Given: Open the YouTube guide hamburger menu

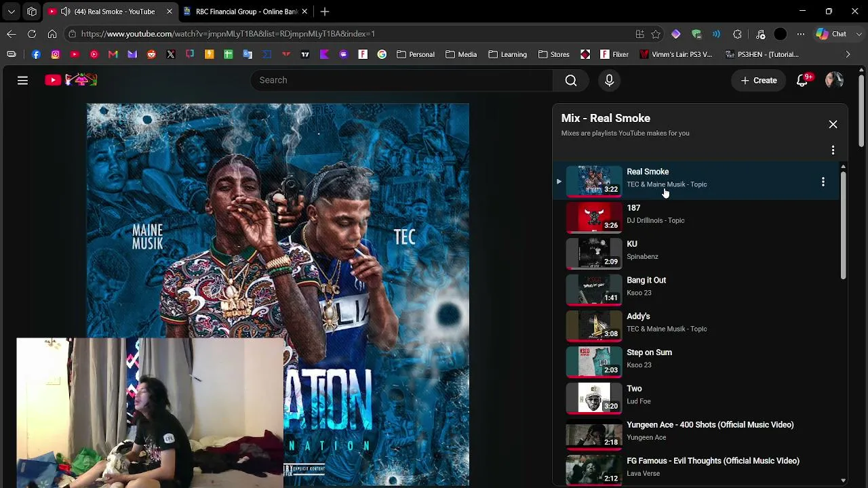Looking at the screenshot, I should point(22,80).
